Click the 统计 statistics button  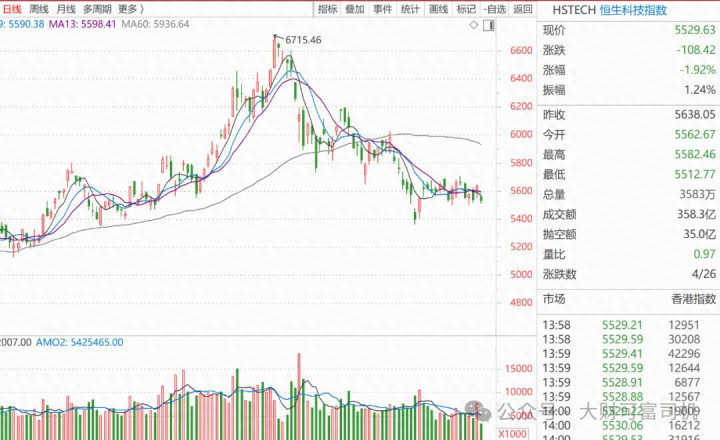click(x=410, y=9)
